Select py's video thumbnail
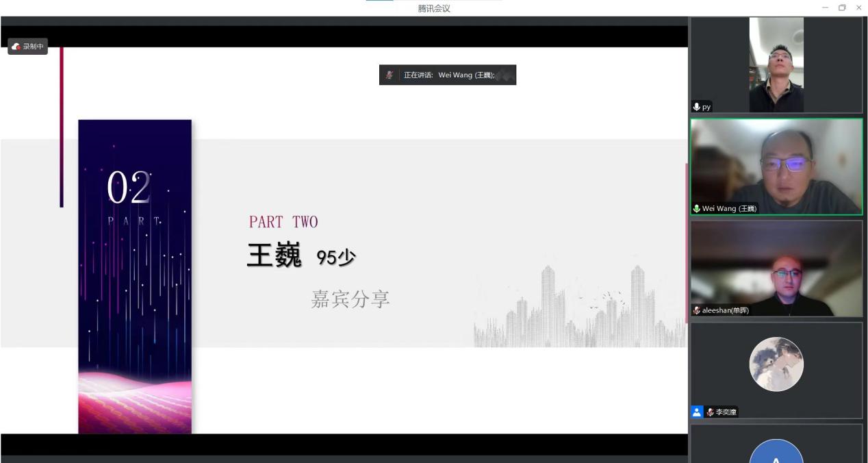Screen dimensions: 868x463 point(776,65)
